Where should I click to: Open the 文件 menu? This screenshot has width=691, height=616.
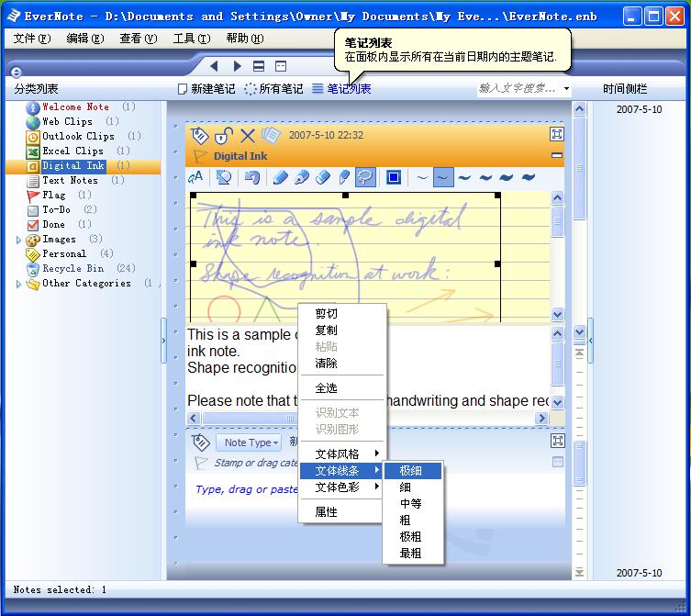(x=32, y=39)
